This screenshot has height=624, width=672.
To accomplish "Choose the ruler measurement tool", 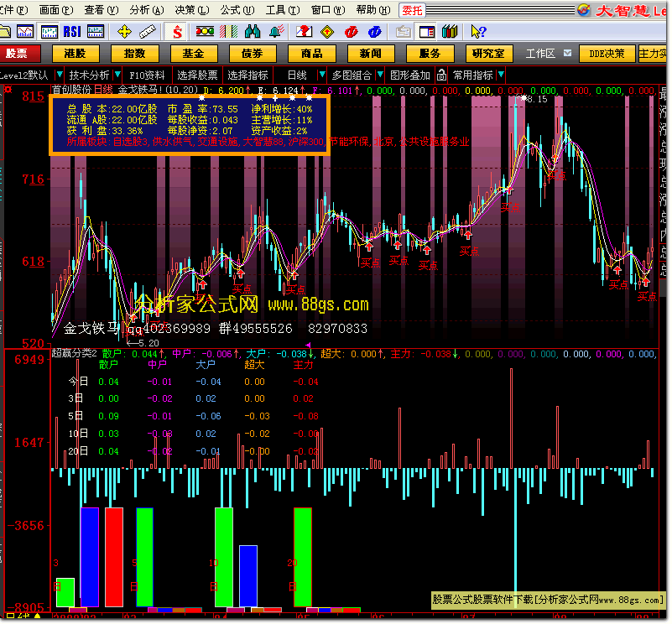I will pyautogui.click(x=147, y=32).
